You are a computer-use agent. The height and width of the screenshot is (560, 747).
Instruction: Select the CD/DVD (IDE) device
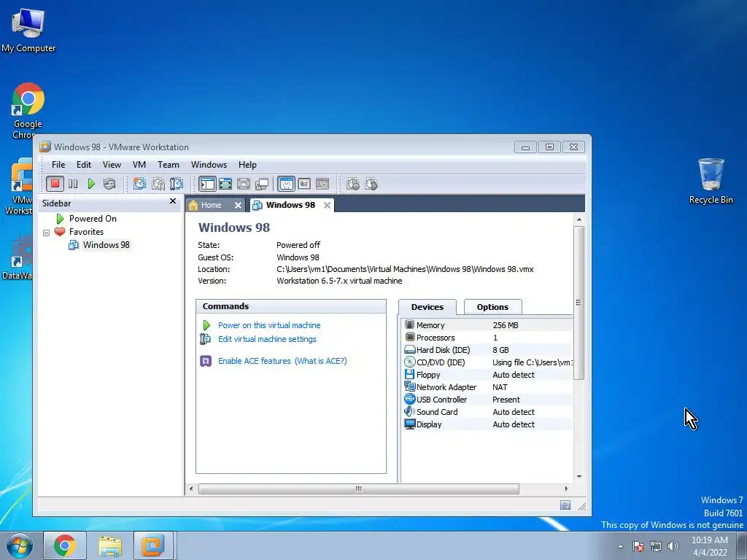click(x=487, y=362)
